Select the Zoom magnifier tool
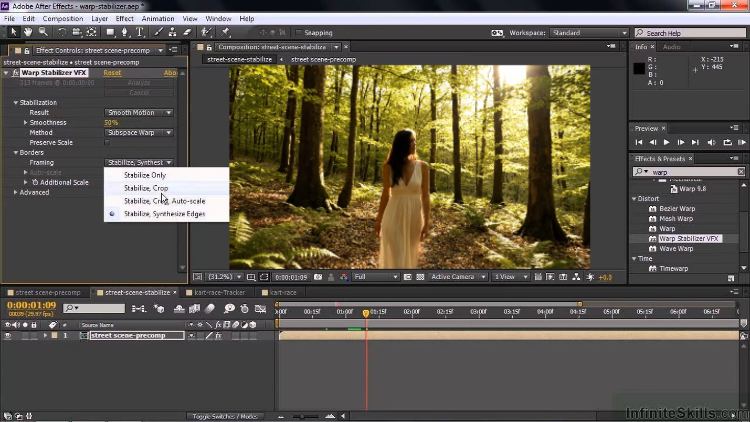Image resolution: width=750 pixels, height=422 pixels. 42,32
